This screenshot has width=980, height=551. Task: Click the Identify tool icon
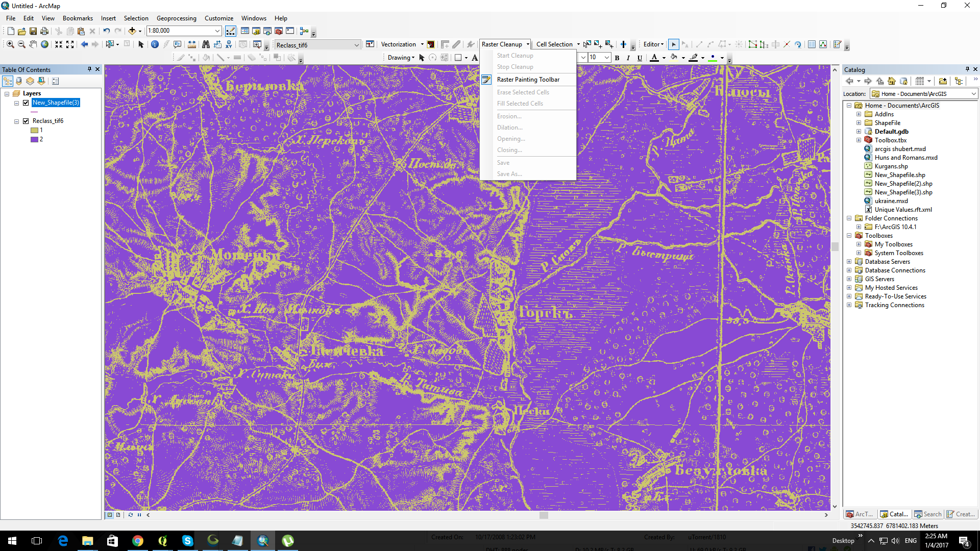(x=155, y=44)
